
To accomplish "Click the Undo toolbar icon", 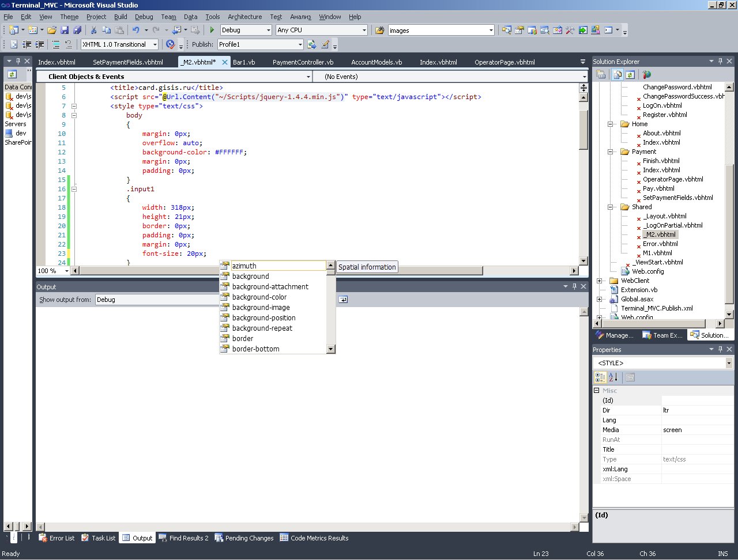I will click(x=135, y=30).
